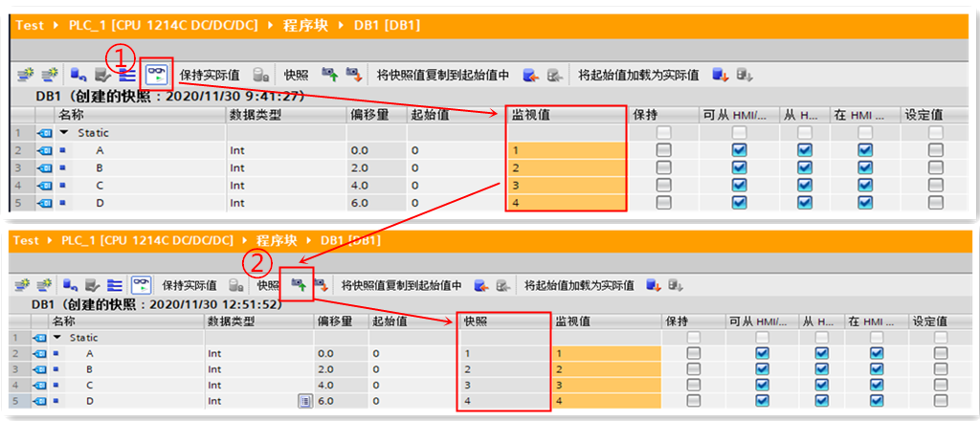Screen dimensions: 980x421
Task: Tick the 保持 checkbox for variable A in the upper table
Action: coord(663,150)
